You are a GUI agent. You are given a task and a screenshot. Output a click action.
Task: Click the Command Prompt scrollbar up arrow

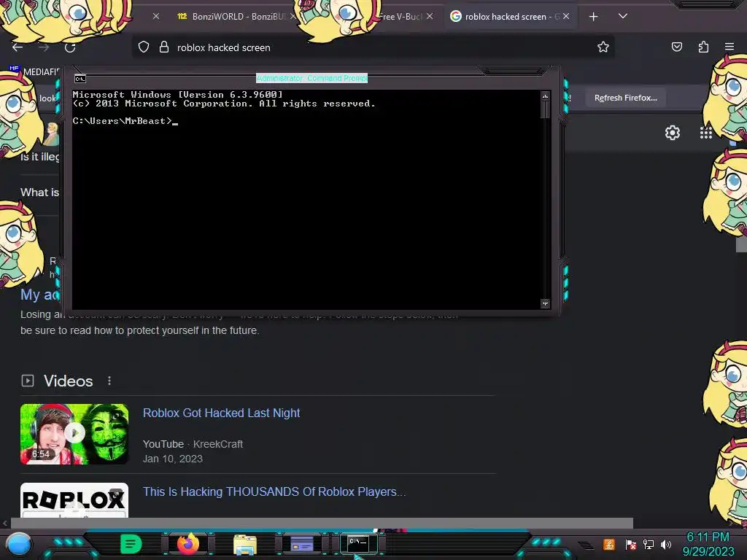click(x=545, y=96)
